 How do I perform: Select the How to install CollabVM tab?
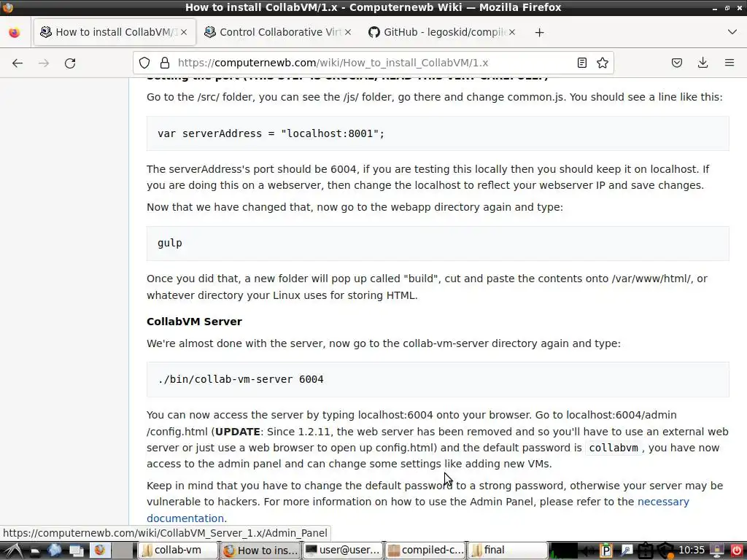click(x=115, y=32)
